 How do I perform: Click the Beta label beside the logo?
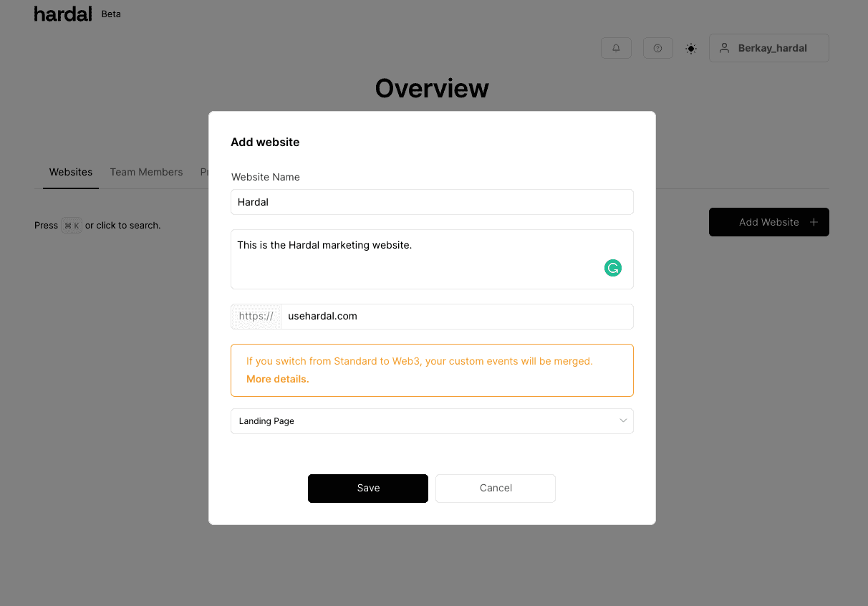click(x=111, y=14)
